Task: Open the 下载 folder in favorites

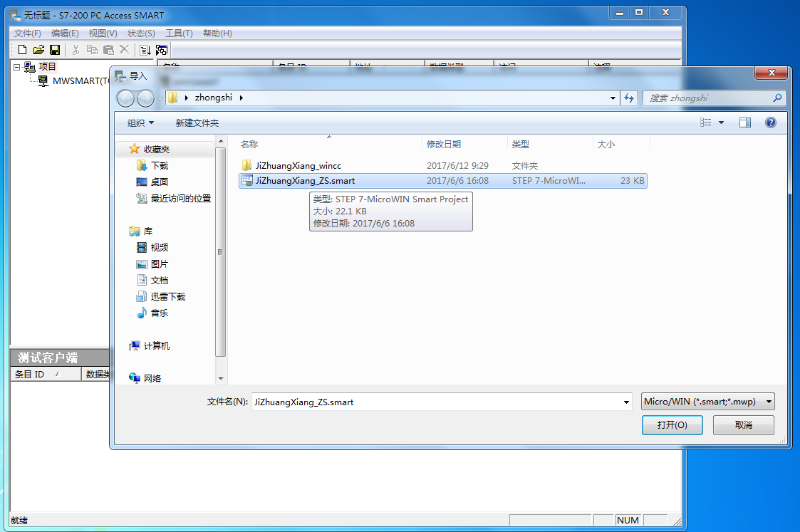Action: click(x=159, y=165)
